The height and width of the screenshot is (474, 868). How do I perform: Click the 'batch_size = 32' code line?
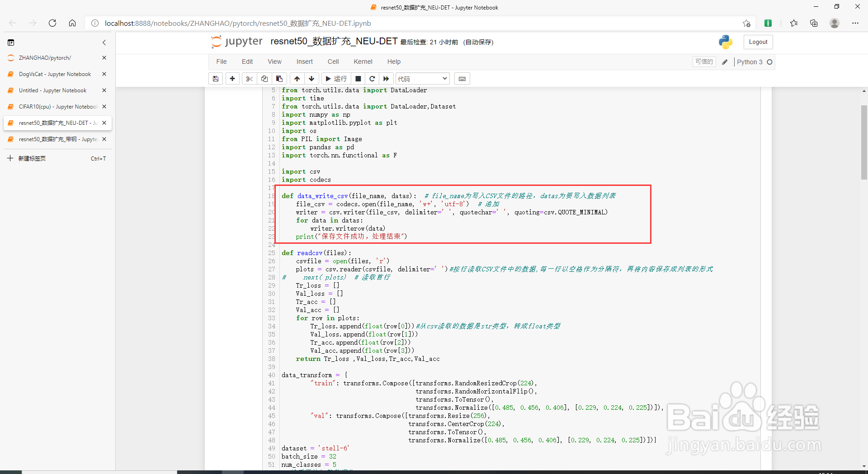[x=309, y=456]
